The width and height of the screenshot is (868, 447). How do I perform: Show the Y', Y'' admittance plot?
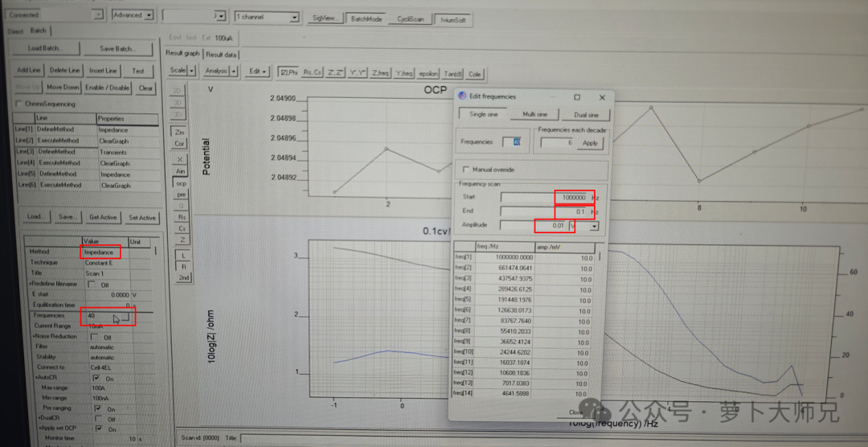tap(358, 73)
